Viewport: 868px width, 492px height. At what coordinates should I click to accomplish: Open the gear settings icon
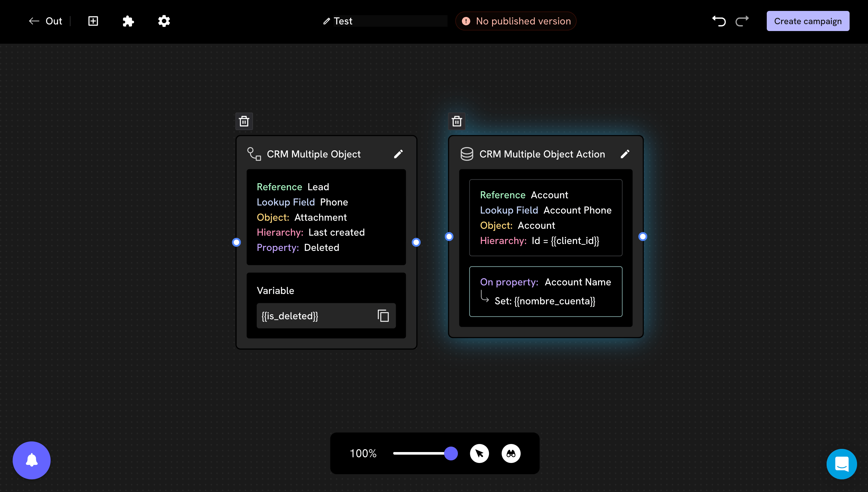(x=164, y=21)
